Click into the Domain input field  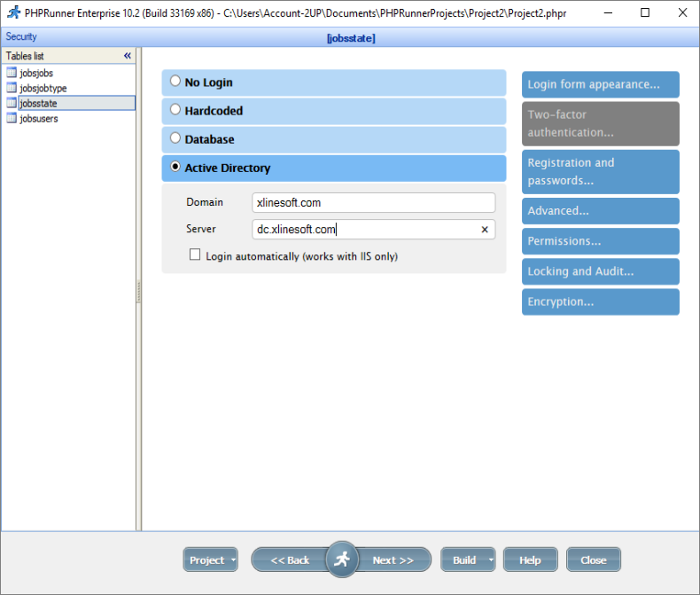click(x=373, y=203)
